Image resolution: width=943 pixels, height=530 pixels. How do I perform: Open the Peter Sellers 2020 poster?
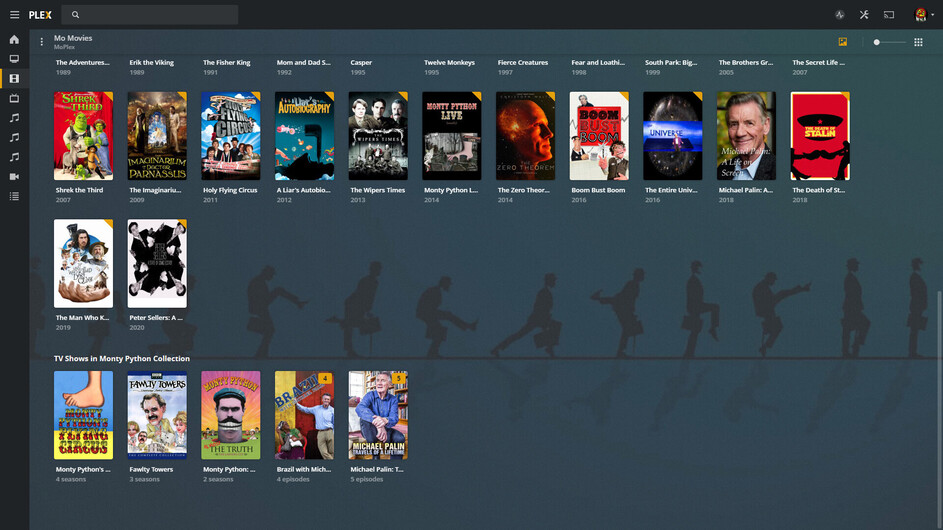point(157,263)
